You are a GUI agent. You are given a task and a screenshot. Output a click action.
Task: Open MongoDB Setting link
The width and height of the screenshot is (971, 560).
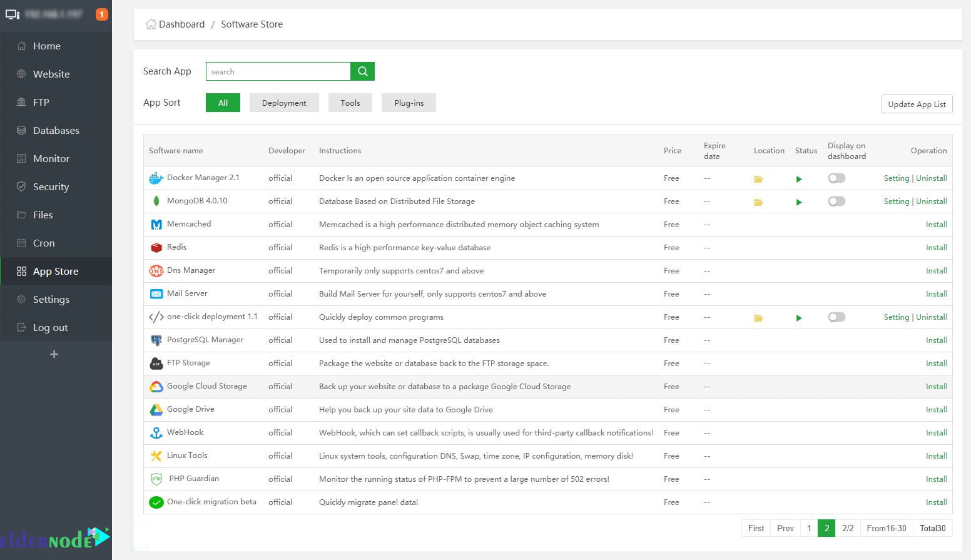point(897,201)
